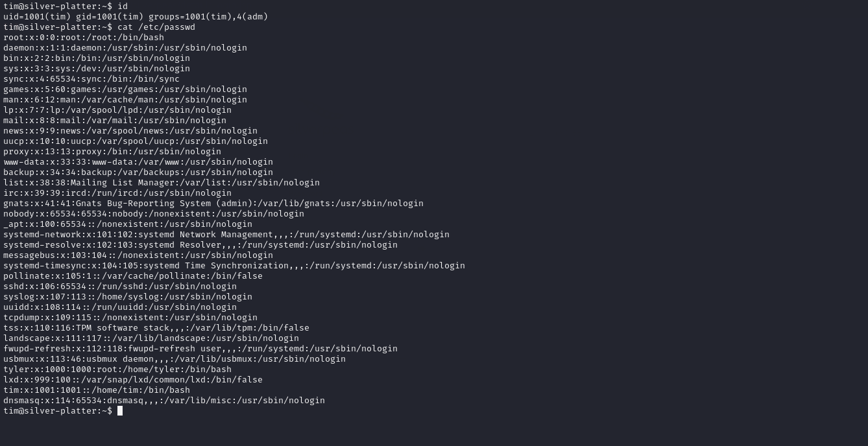Click the Mailing List Manager entry
This screenshot has height=446, width=868.
click(x=162, y=182)
